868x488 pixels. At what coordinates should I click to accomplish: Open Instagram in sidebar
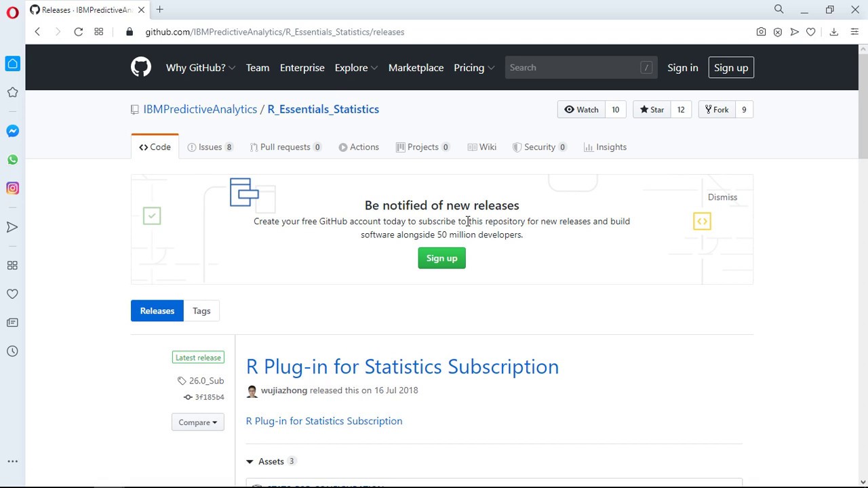(x=12, y=188)
